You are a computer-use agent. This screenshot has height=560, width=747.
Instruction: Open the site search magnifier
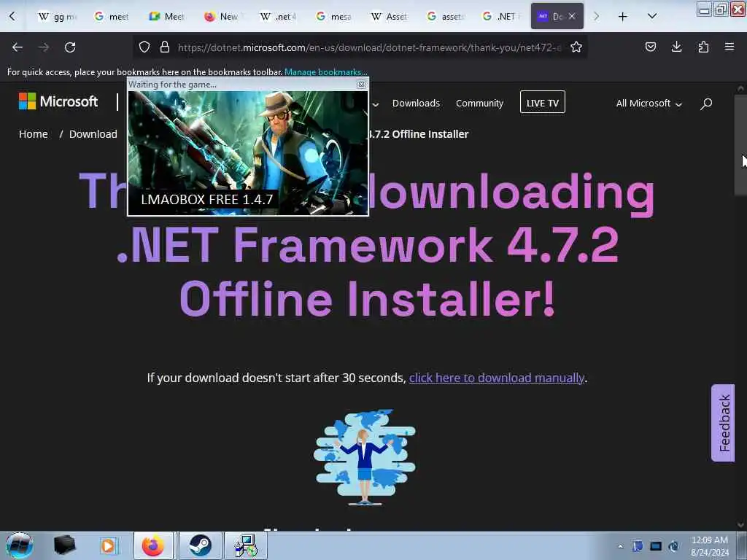click(706, 104)
